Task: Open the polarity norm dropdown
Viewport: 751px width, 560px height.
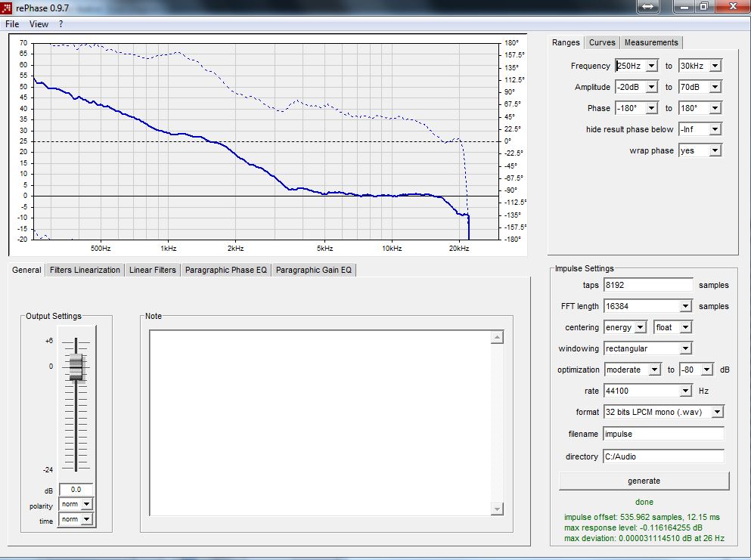Action: tap(86, 504)
